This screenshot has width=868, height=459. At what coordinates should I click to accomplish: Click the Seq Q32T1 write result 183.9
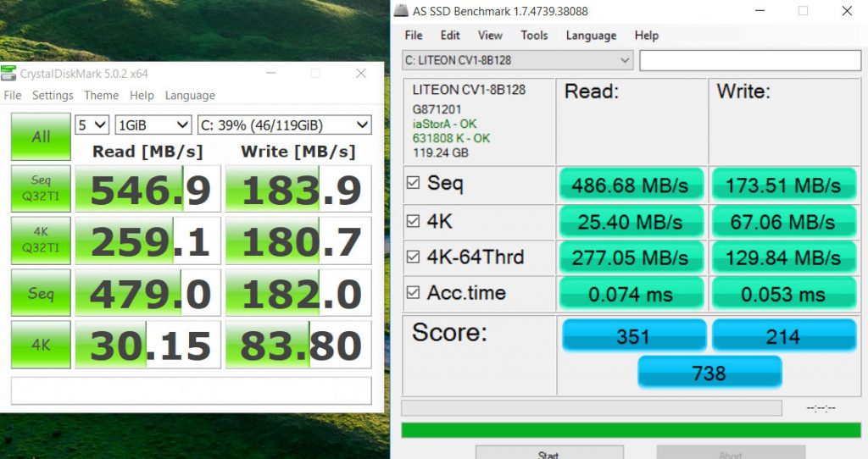pos(298,189)
